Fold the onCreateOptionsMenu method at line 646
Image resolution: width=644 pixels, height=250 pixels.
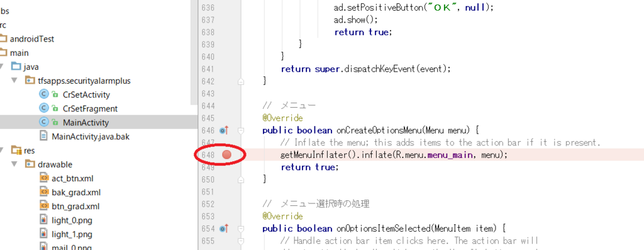point(241,131)
